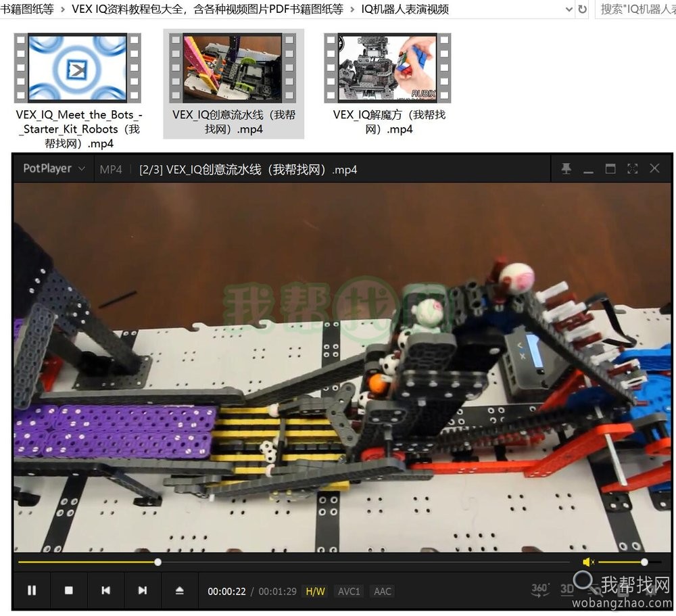Pause the video in PotPlayer
Screen dimensions: 676x616
coord(32,590)
